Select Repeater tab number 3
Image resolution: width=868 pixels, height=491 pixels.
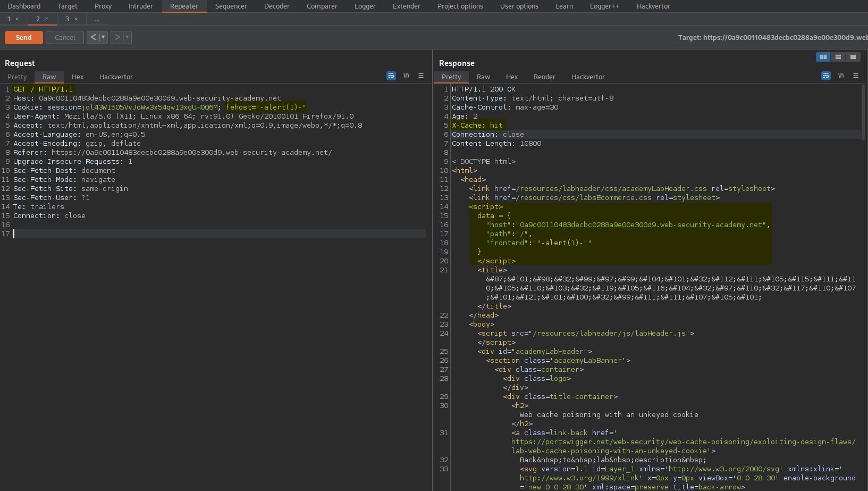pyautogui.click(x=68, y=19)
